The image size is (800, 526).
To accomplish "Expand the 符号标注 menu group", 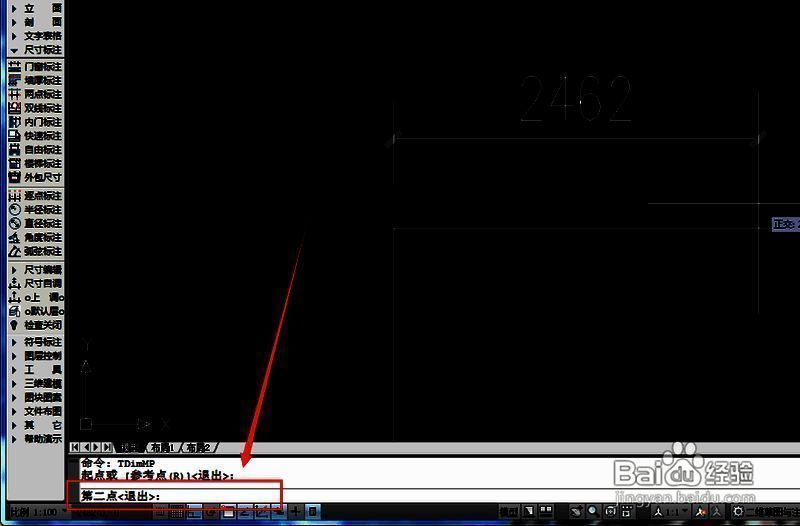I will point(35,342).
